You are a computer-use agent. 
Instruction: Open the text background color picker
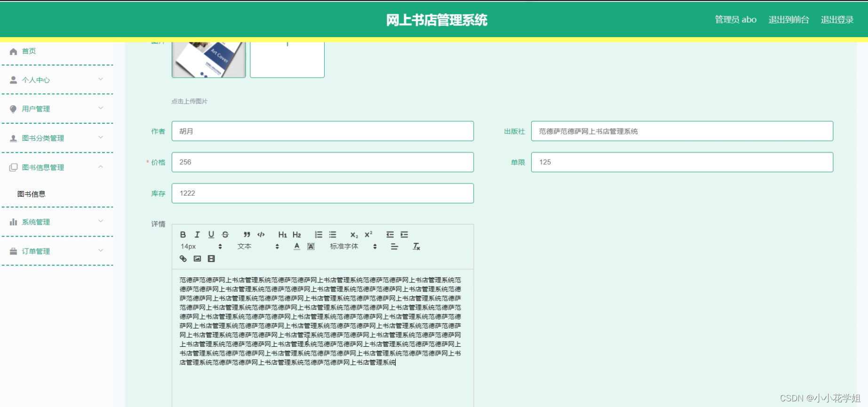[x=311, y=247]
